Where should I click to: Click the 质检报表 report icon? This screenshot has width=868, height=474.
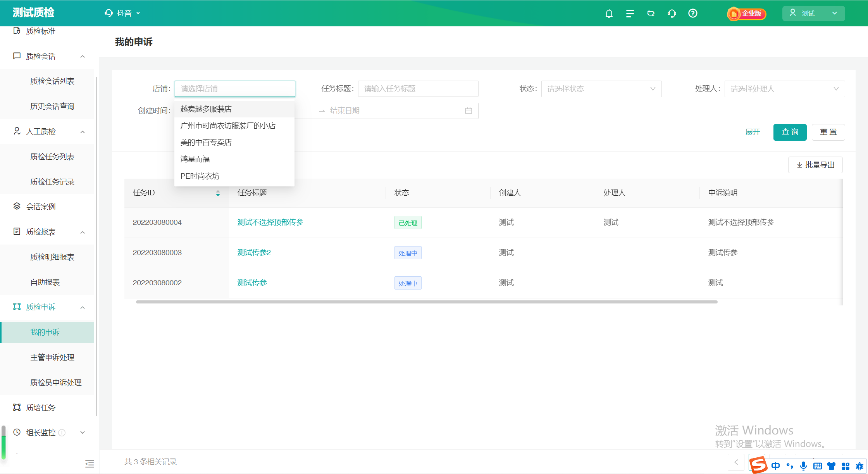(x=17, y=231)
